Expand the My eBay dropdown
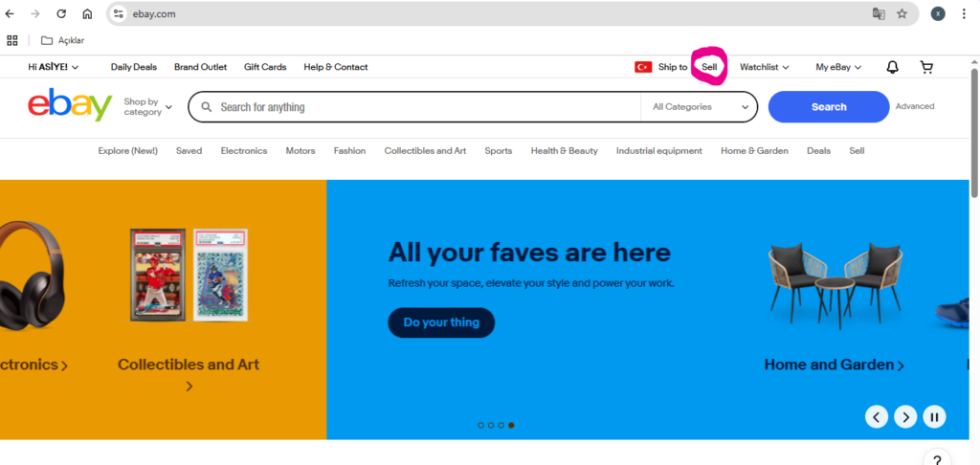980x465 pixels. [838, 67]
